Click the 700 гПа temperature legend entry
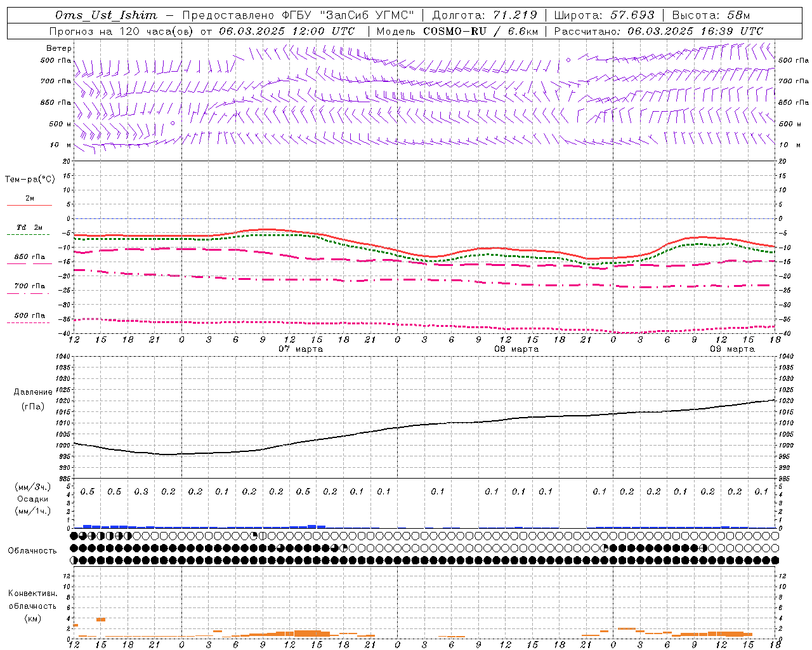 tap(30, 286)
